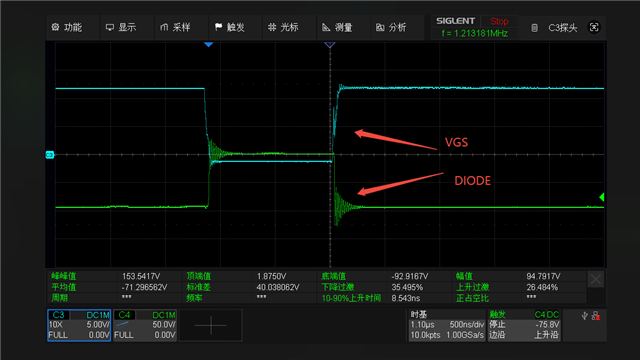
Task: Add a channel with the plus box
Action: pyautogui.click(x=211, y=325)
